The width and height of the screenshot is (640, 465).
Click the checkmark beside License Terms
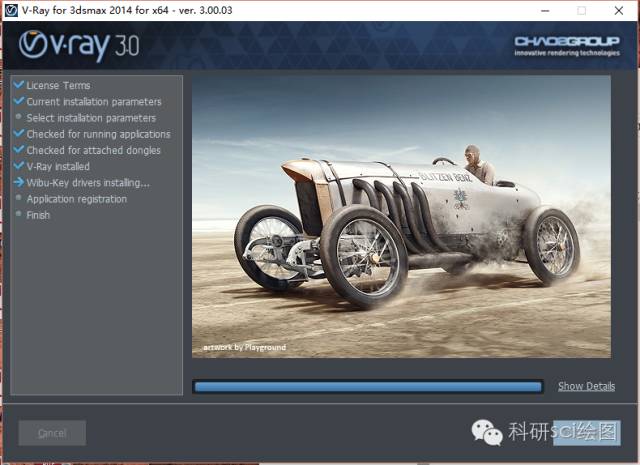point(19,85)
